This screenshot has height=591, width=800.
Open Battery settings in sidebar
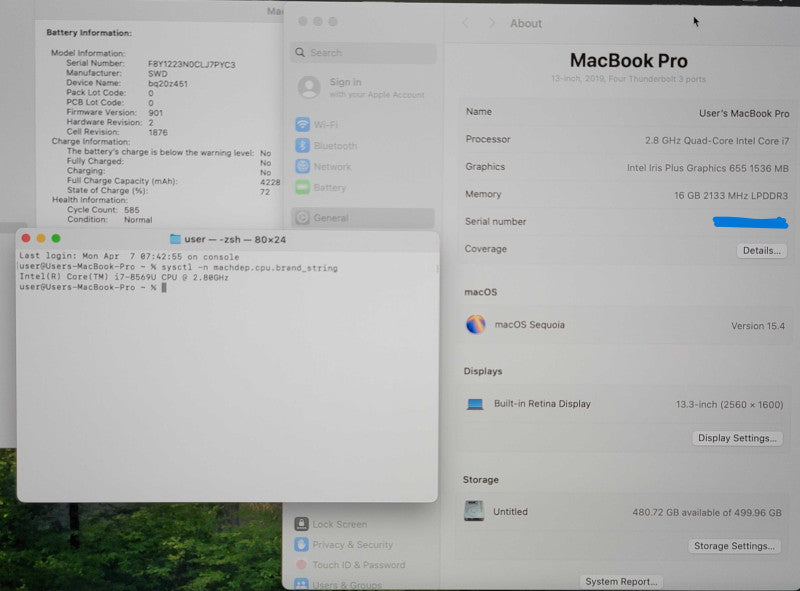pos(320,187)
